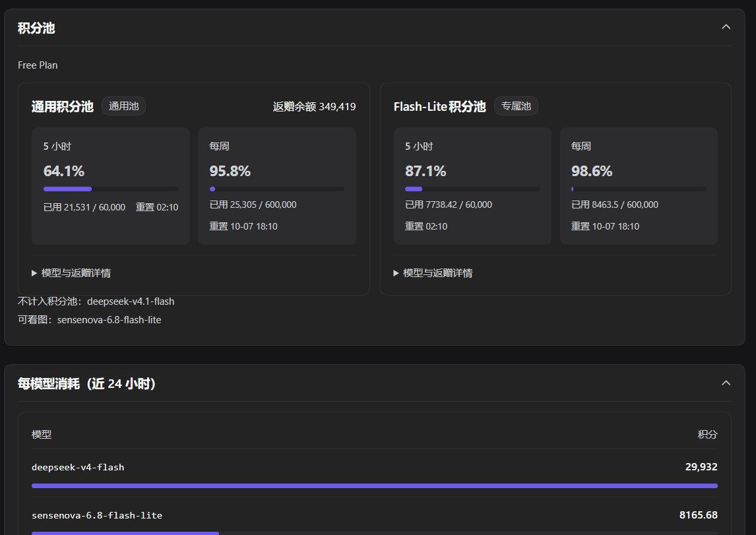Click the Flash-Lite 5 小时 progress bar

(472, 189)
